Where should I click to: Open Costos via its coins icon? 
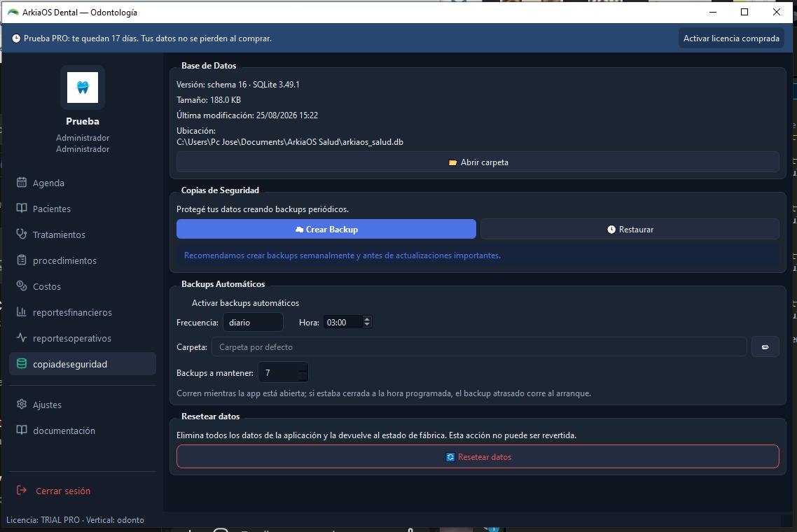click(21, 286)
